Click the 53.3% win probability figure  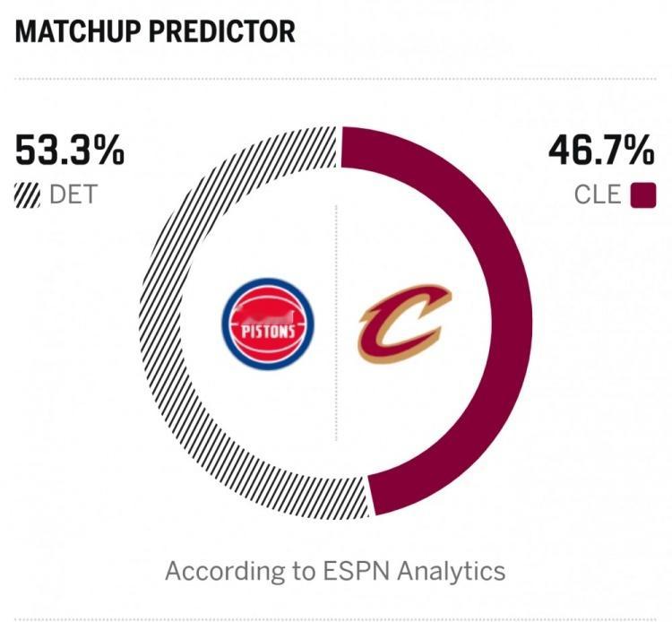(70, 151)
